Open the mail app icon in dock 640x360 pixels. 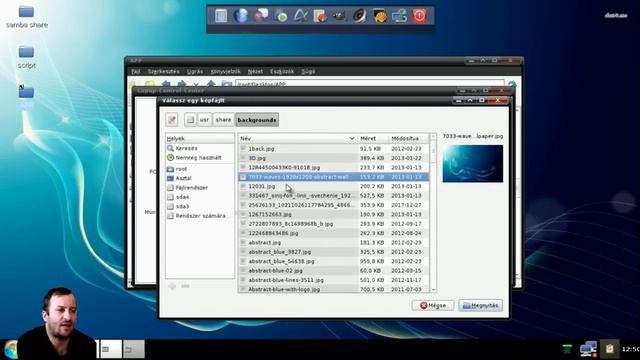[x=260, y=16]
